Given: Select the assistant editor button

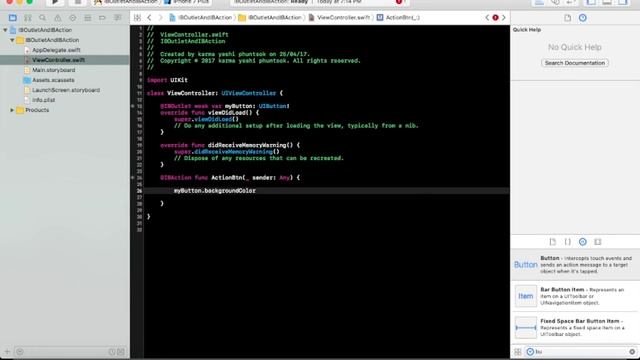Looking at the screenshot, I should [555, 2].
